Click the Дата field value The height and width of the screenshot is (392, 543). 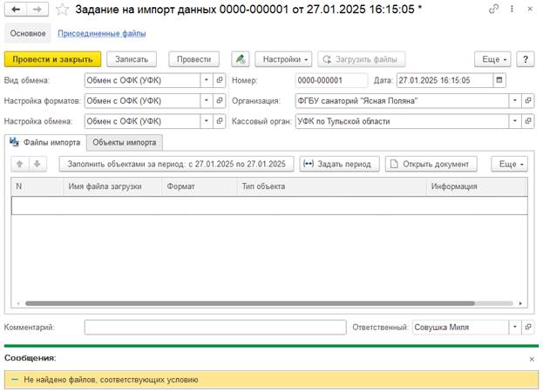click(445, 80)
